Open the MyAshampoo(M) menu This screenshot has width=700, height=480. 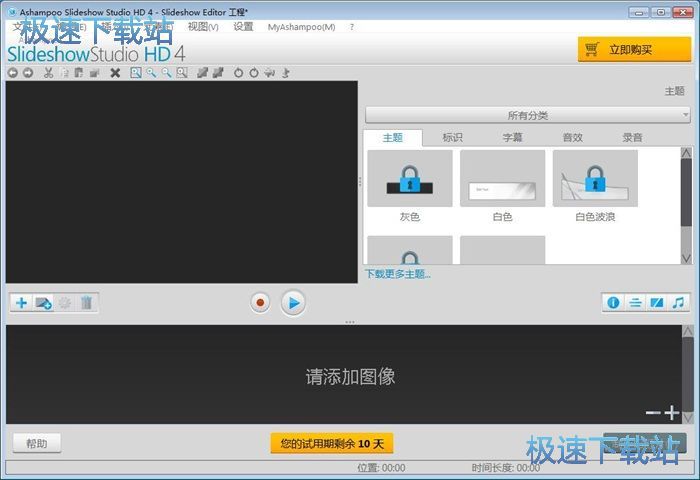301,27
